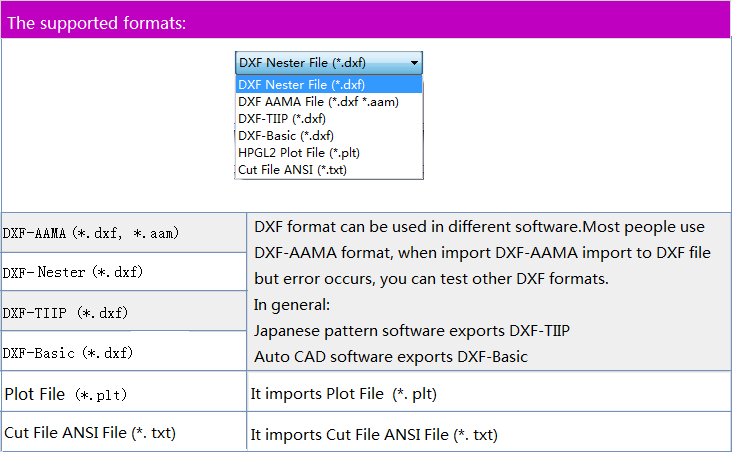Click the dropdown arrow of the format combo box
Screen dimensions: 735x456
coord(414,63)
